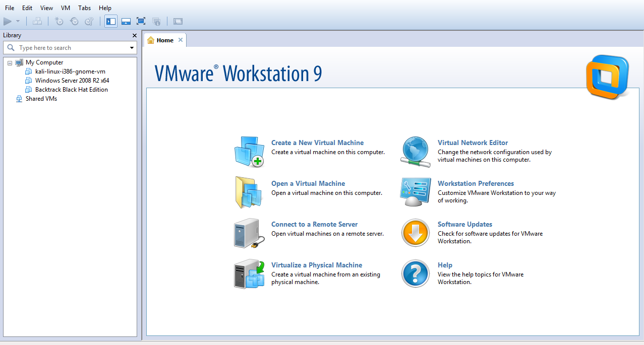This screenshot has width=644, height=345.
Task: Click the Open Virtual Machine folder icon
Action: 249,192
